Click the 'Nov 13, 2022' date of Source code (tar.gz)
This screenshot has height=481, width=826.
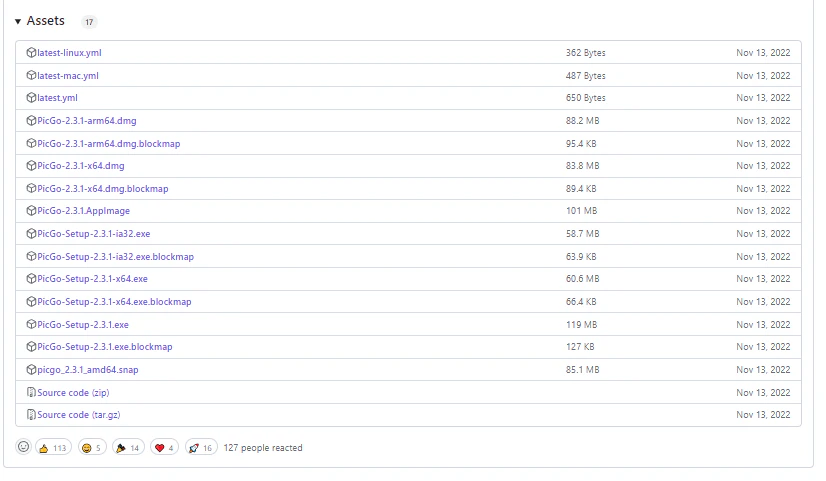pos(763,415)
